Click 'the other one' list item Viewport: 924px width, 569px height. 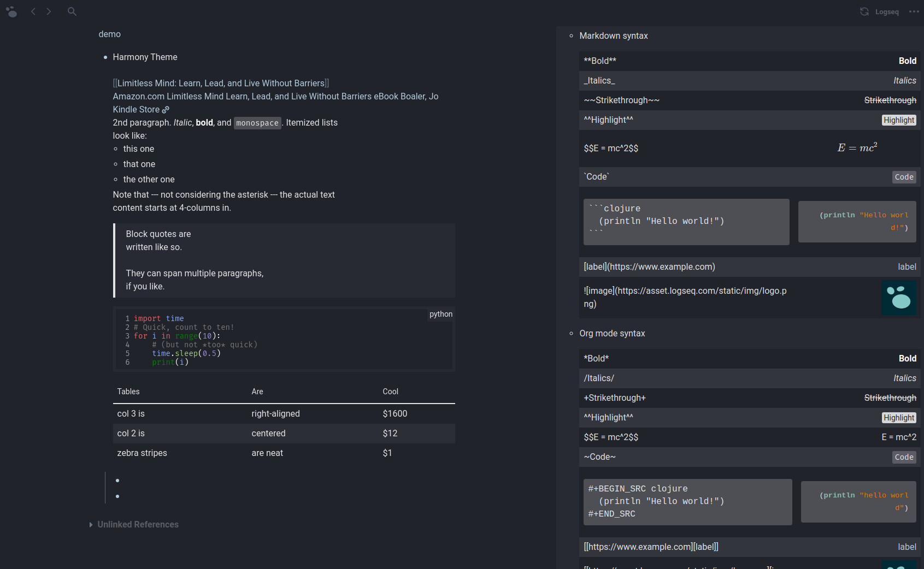(x=149, y=180)
